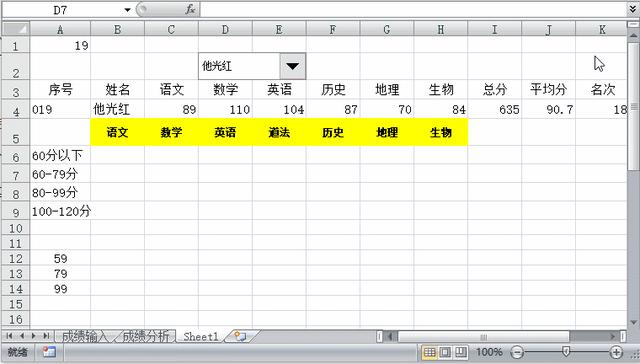This screenshot has height=364, width=640.
Task: Select the 他光红 name cell in row 4
Action: coord(117,109)
